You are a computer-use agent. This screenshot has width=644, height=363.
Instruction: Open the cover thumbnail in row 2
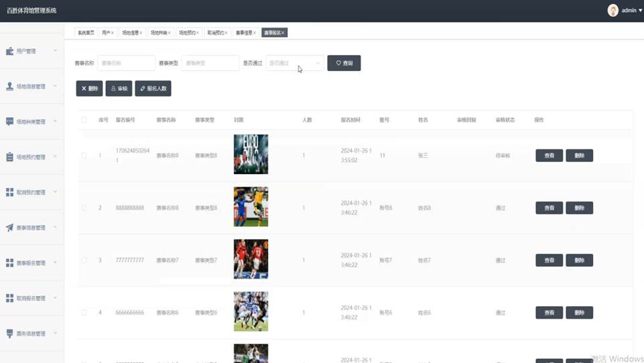(251, 206)
